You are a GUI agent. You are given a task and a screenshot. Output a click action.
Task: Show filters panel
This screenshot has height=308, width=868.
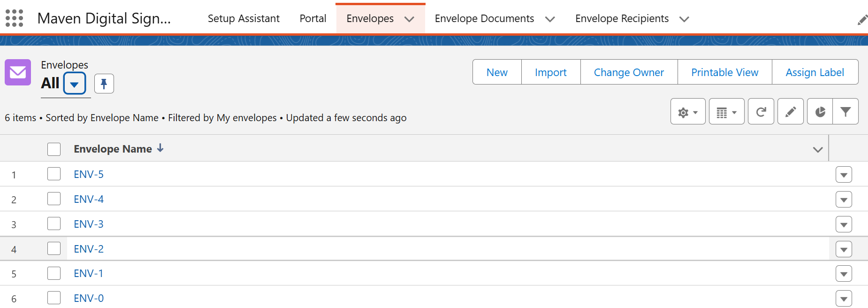[845, 112]
